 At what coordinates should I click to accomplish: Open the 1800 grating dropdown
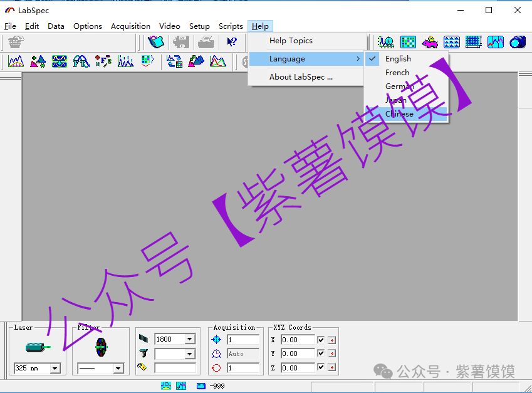(190, 339)
